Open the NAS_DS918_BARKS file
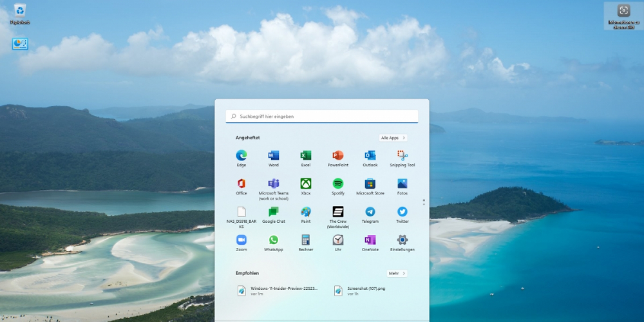 (x=241, y=217)
